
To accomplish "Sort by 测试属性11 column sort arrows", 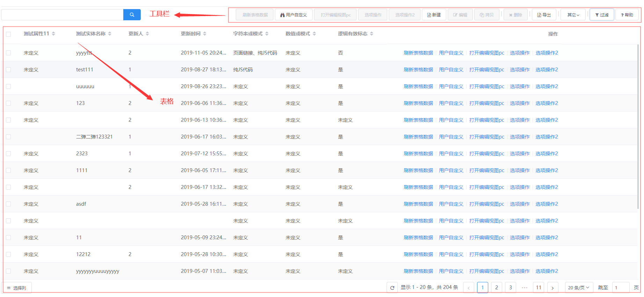I will tap(53, 34).
